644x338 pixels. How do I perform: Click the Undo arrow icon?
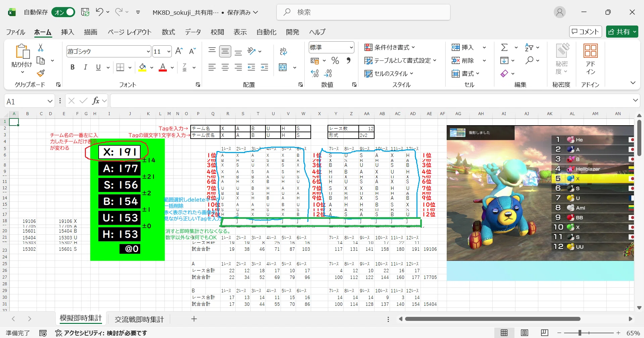point(99,12)
